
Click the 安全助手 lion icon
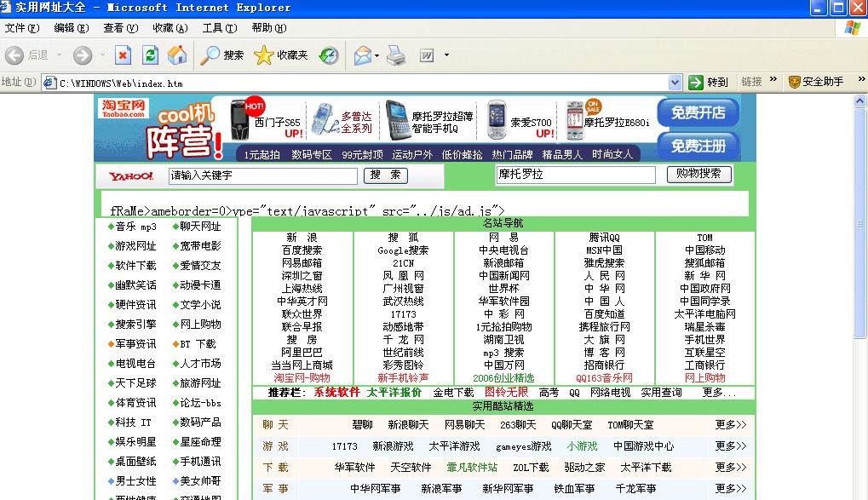(x=795, y=82)
